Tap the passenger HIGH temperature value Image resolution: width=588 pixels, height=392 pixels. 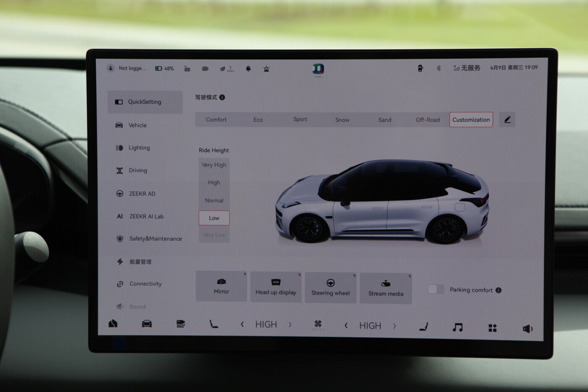tap(370, 326)
